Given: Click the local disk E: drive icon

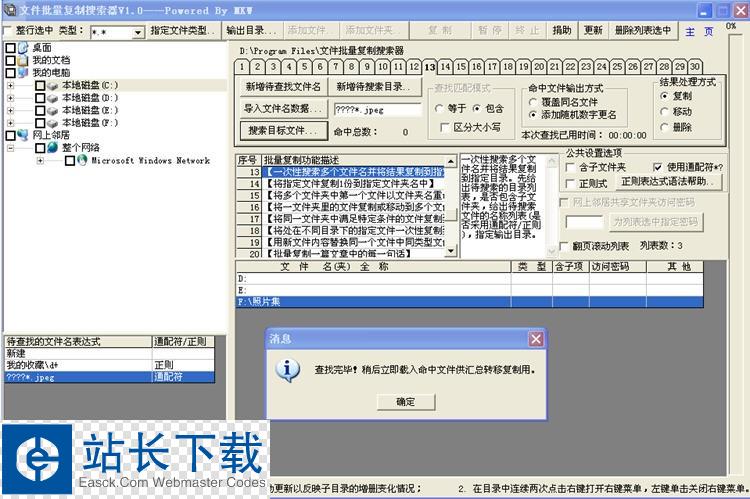Looking at the screenshot, I should click(53, 111).
